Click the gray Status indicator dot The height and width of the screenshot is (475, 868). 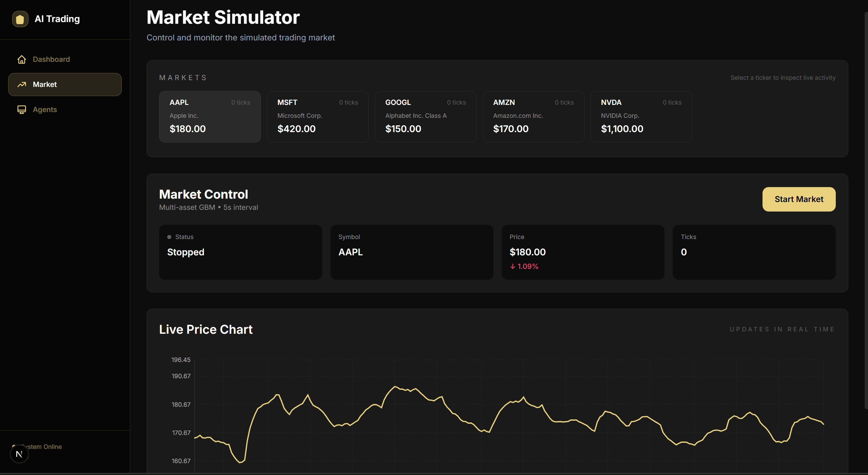[x=169, y=237]
